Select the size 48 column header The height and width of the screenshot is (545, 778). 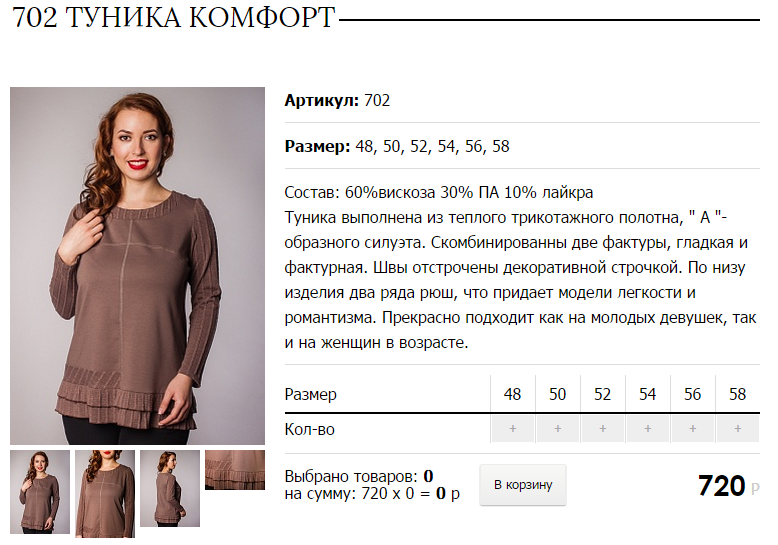tap(513, 394)
